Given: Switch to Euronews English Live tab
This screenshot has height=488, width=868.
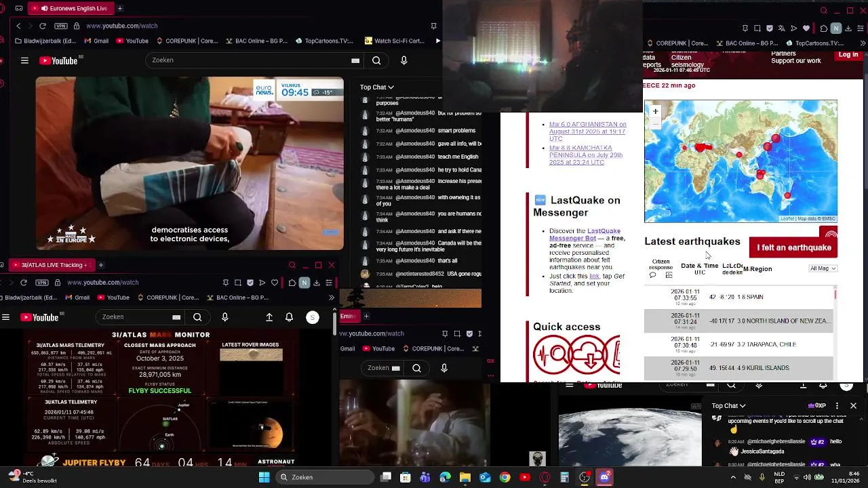Looking at the screenshot, I should click(x=73, y=8).
